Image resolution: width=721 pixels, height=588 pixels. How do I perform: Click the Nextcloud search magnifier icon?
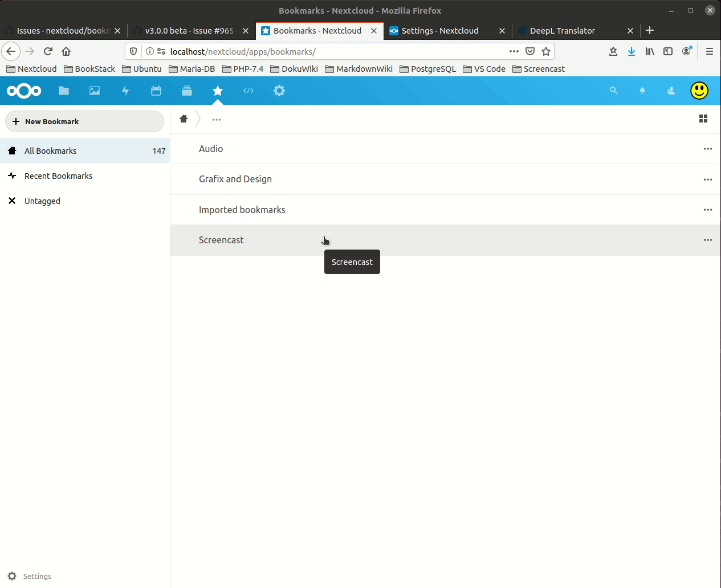(614, 91)
